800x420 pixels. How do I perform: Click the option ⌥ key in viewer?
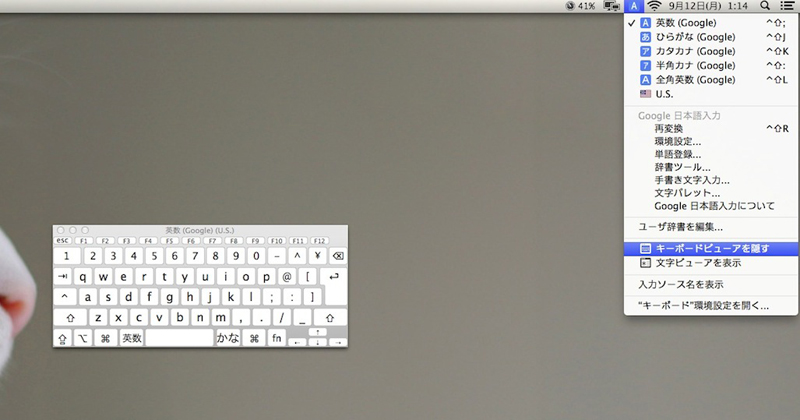point(83,338)
